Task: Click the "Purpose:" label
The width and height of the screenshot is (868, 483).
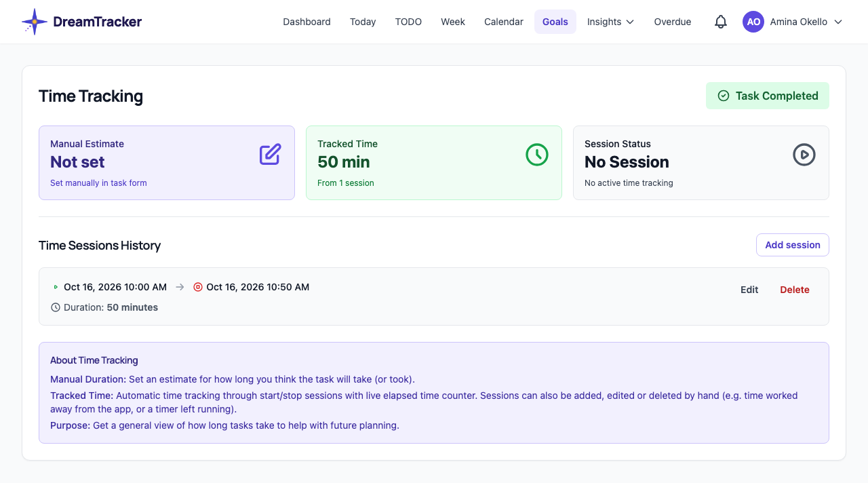Action: point(70,425)
